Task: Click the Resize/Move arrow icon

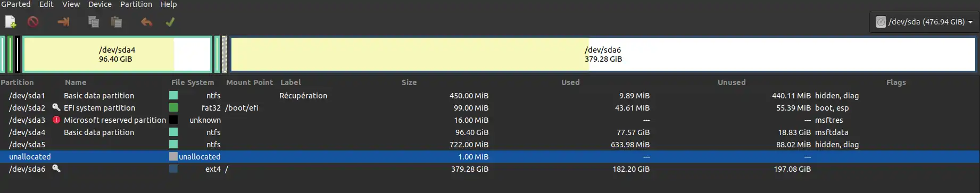Action: 63,22
